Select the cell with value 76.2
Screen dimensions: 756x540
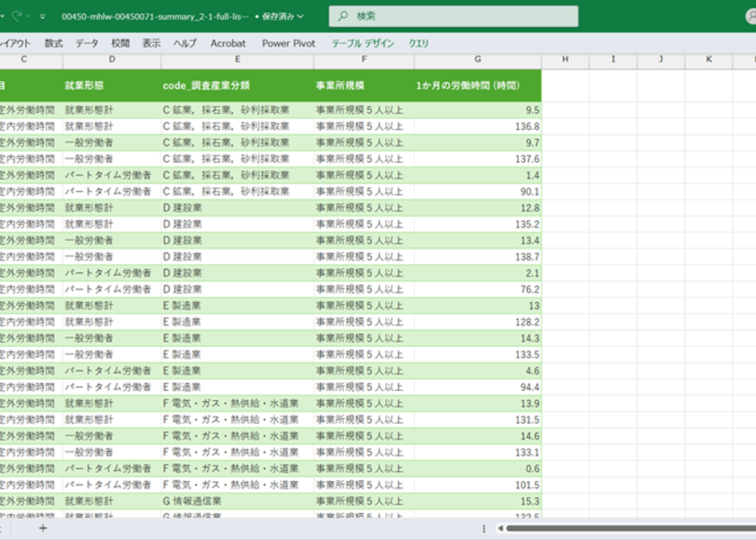click(x=477, y=290)
